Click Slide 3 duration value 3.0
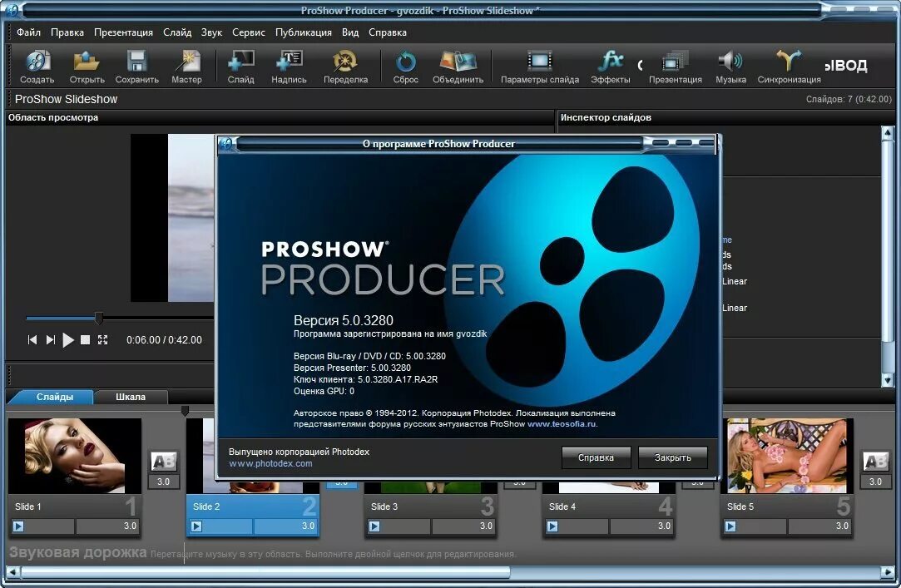The image size is (901, 588). tap(486, 526)
